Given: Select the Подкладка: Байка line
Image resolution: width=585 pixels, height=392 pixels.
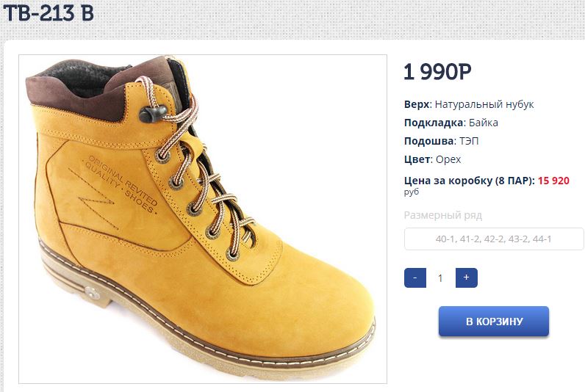Looking at the screenshot, I should coord(451,123).
